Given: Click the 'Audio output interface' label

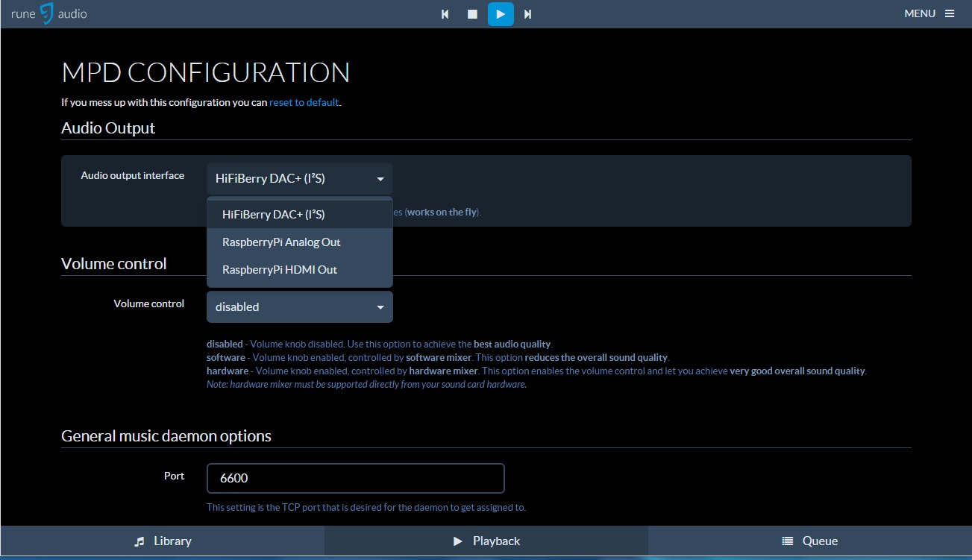Looking at the screenshot, I should click(x=133, y=176).
